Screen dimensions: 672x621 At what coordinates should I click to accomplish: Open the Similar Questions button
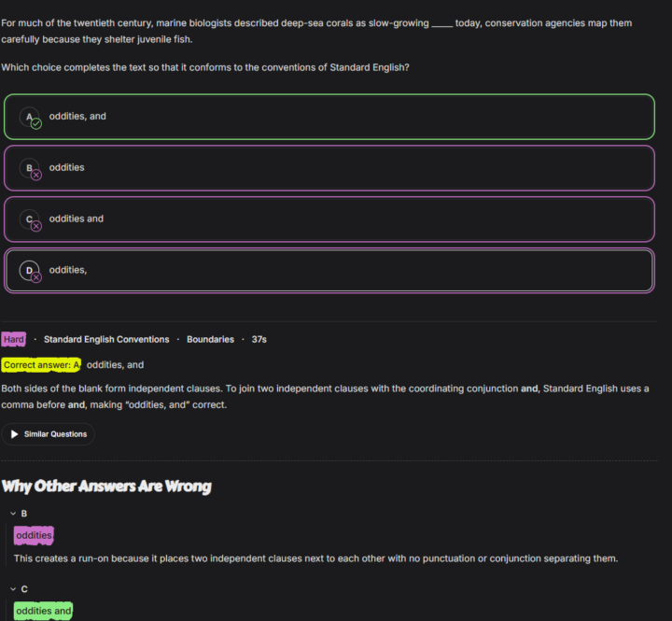(48, 434)
